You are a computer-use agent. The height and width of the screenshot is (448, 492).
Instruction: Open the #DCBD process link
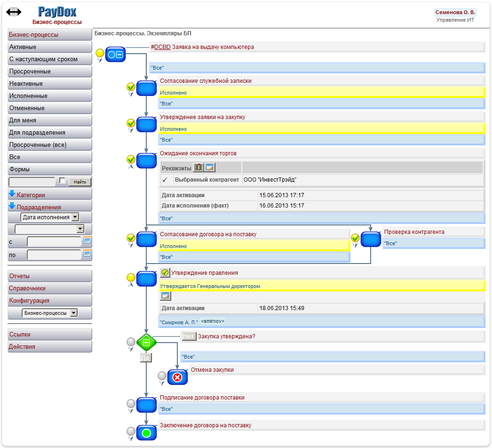[162, 47]
